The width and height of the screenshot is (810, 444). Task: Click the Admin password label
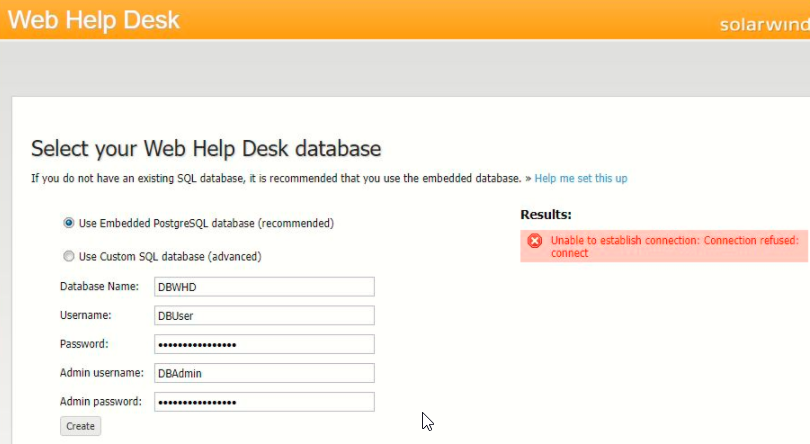coord(101,402)
